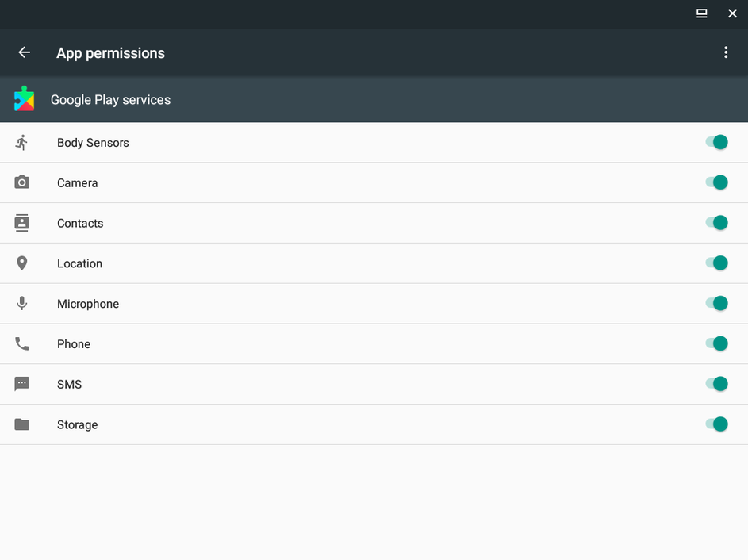Click the Camera icon
The image size is (748, 560).
[22, 182]
